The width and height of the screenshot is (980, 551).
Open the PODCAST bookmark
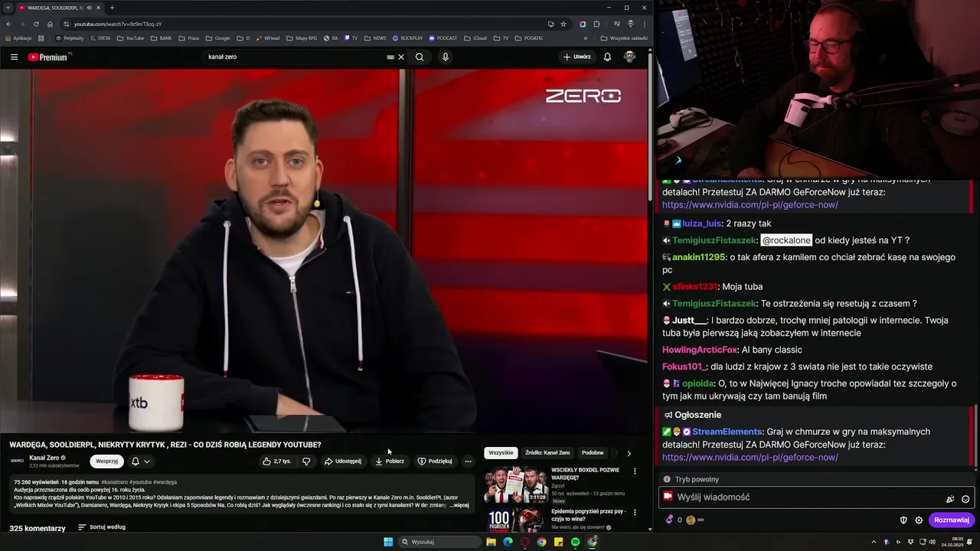tap(443, 37)
